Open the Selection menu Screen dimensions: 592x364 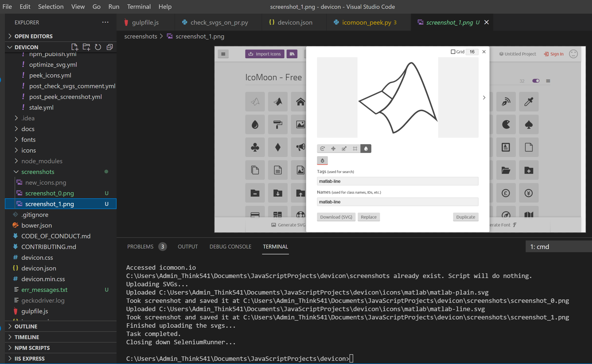(x=51, y=7)
